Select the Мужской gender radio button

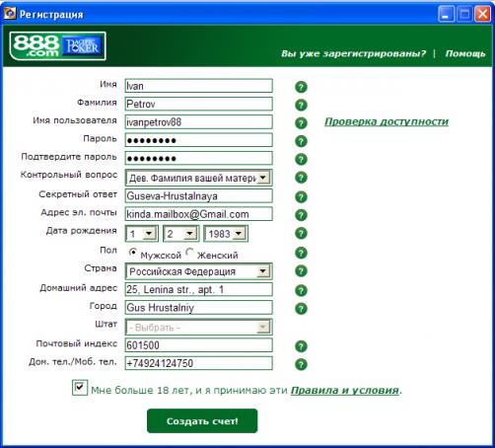133,253
